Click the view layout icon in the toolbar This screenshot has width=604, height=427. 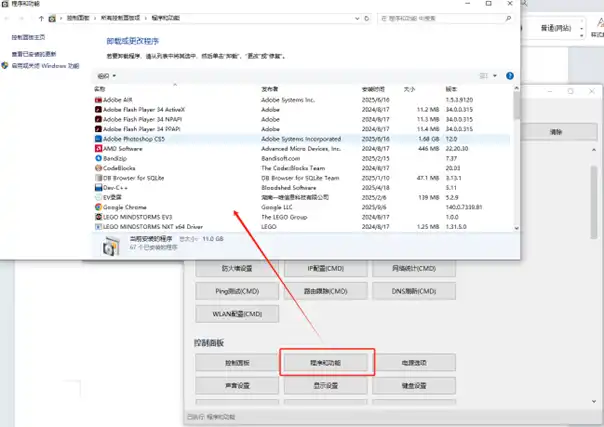click(483, 76)
